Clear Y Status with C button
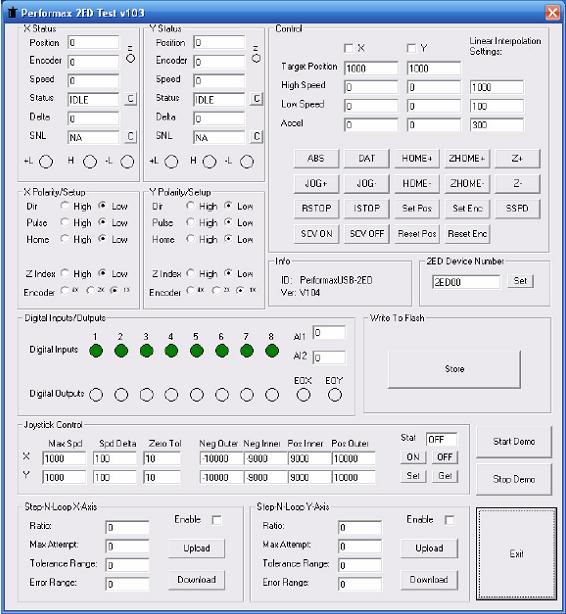 pos(257,99)
